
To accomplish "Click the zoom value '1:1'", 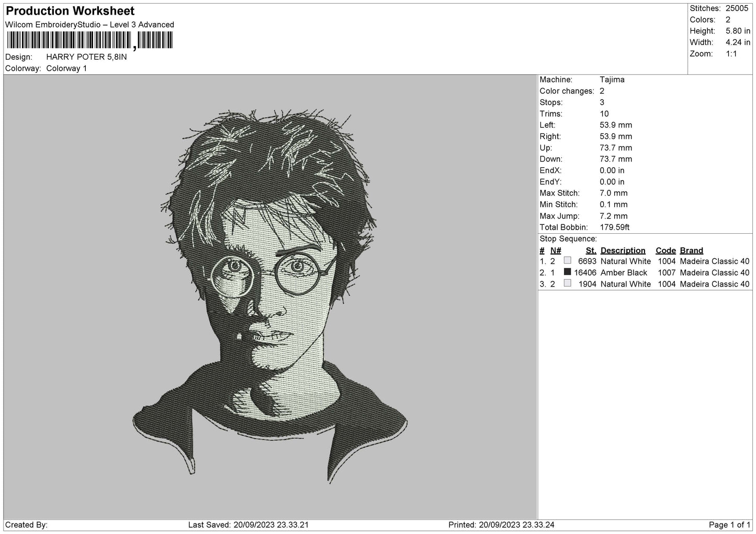I will [731, 54].
